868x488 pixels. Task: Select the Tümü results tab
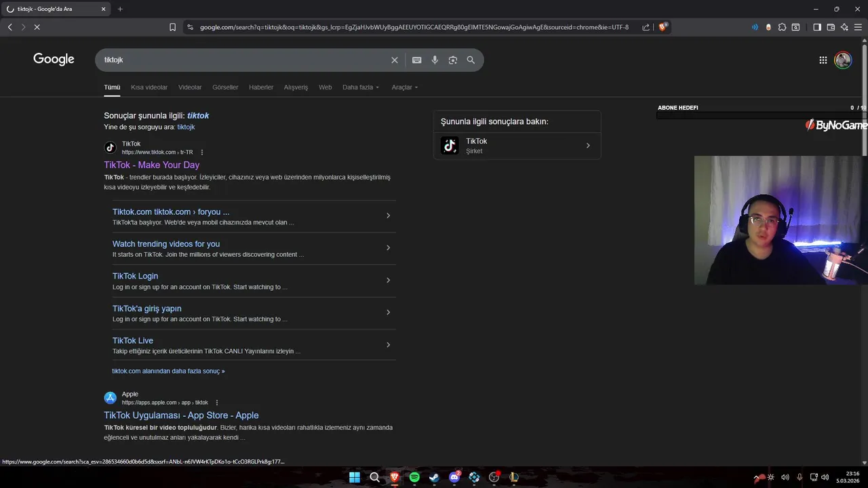pos(112,87)
